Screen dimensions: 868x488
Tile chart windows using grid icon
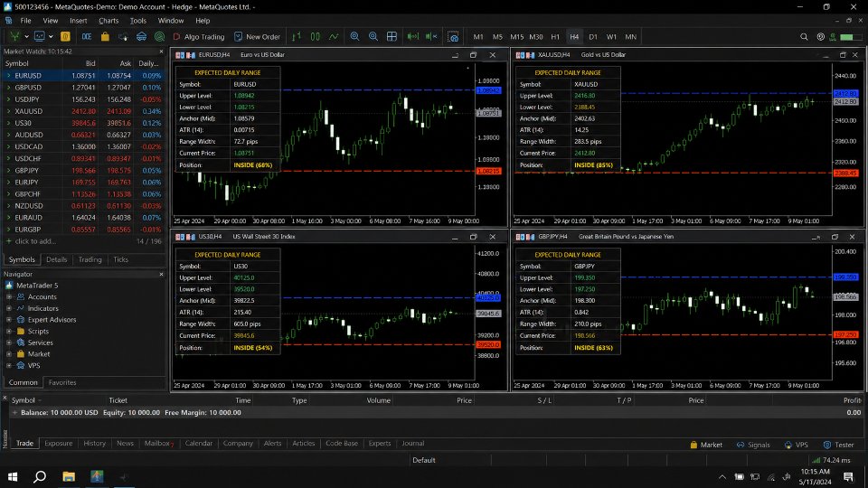coord(392,36)
